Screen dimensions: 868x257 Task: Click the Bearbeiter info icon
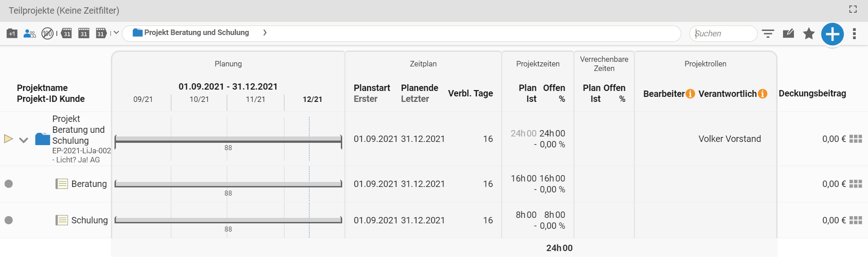(690, 94)
